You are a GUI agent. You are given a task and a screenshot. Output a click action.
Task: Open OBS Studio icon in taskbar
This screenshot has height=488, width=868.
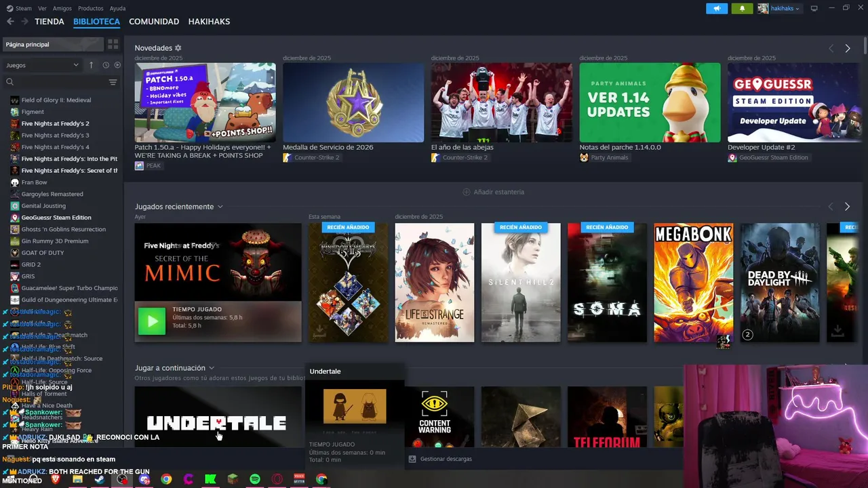[x=122, y=479]
